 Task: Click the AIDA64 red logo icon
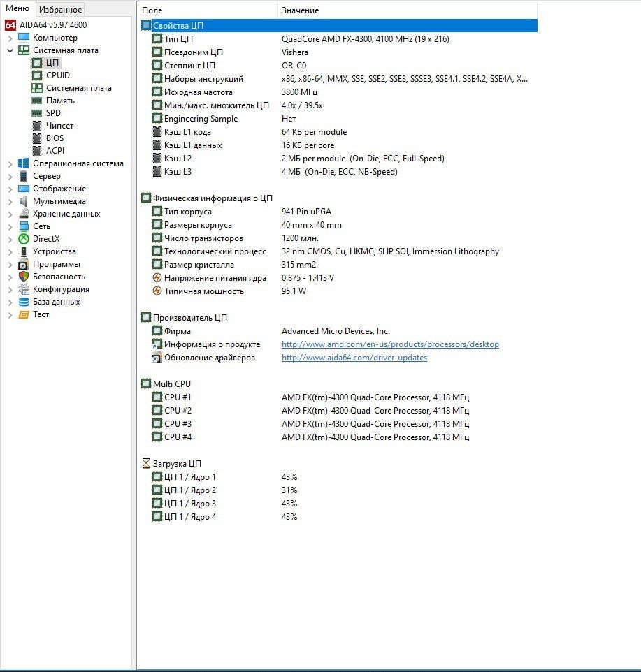pos(10,25)
